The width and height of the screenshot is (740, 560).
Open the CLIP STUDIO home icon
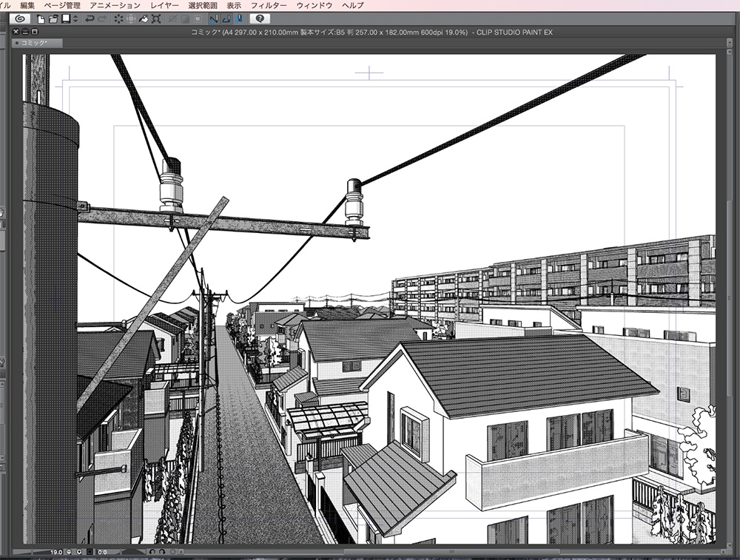20,18
